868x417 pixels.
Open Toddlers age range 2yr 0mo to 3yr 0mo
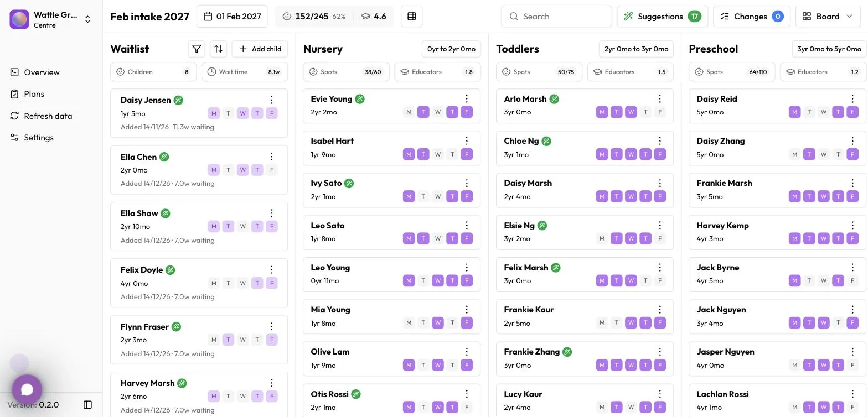[x=636, y=49]
